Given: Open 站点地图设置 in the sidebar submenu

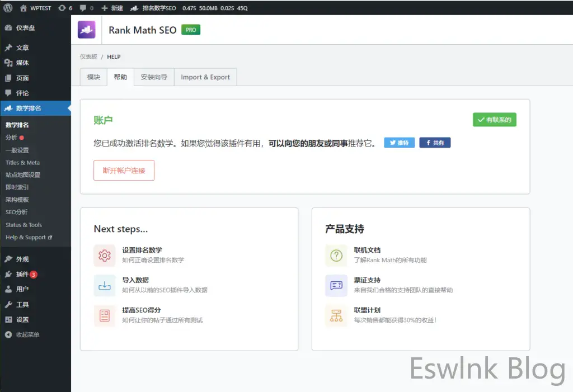Looking at the screenshot, I should [x=23, y=175].
